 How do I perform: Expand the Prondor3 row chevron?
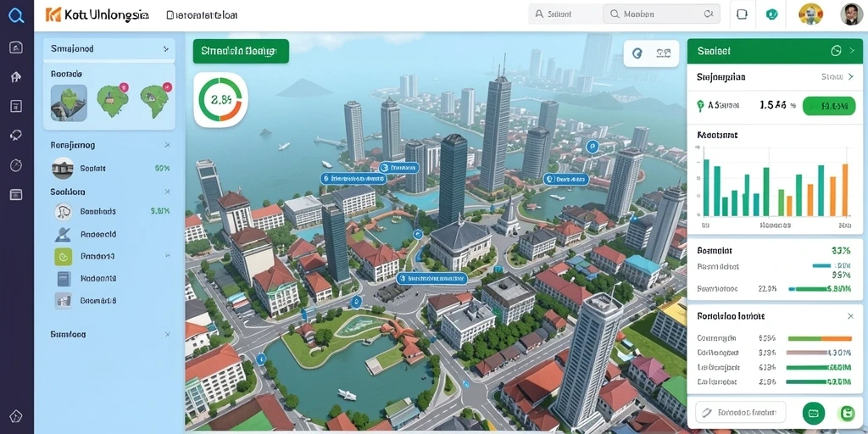pos(167,256)
